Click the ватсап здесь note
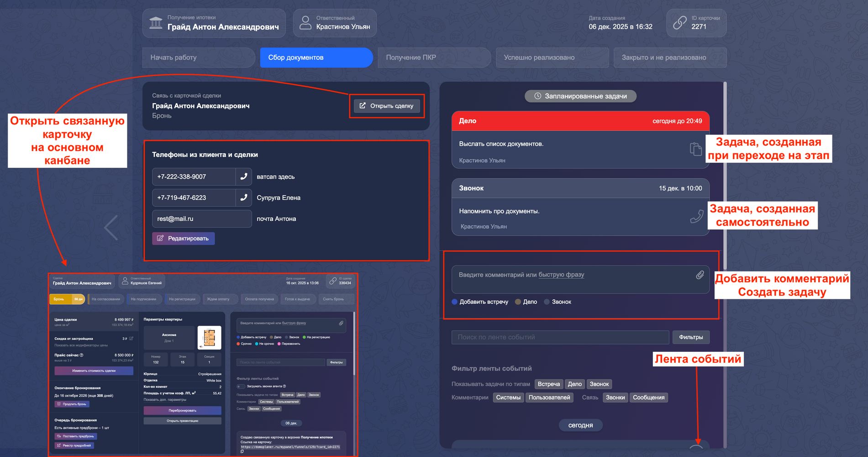868x457 pixels. (275, 176)
